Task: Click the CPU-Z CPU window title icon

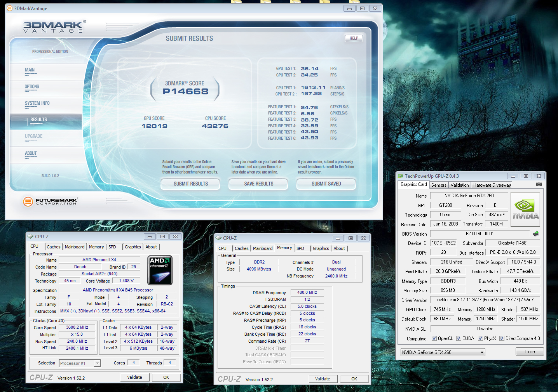Action: point(30,236)
